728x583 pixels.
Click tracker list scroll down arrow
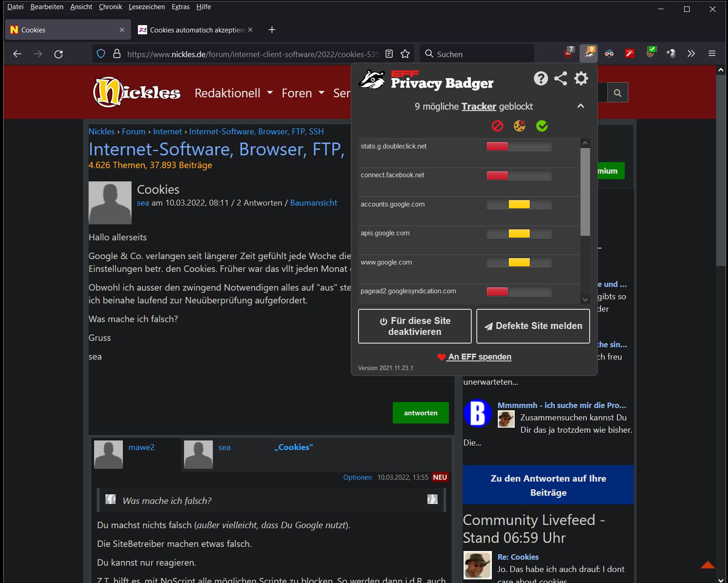[x=585, y=300]
